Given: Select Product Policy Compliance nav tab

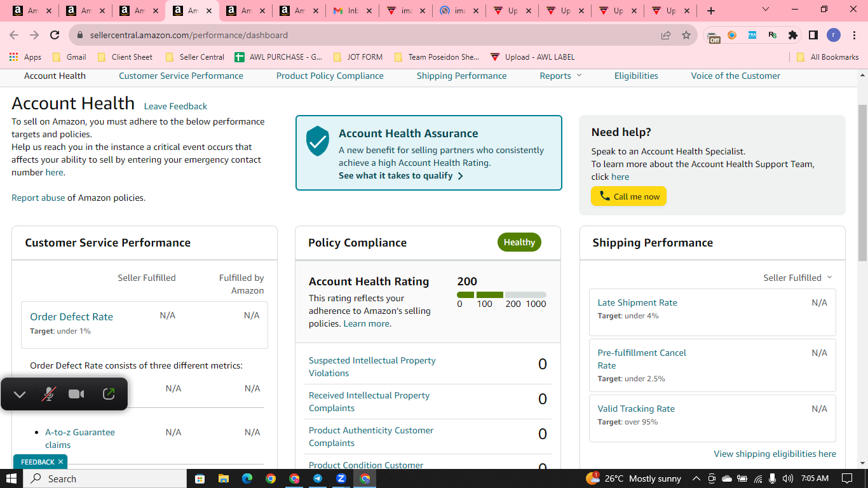Looking at the screenshot, I should [330, 76].
